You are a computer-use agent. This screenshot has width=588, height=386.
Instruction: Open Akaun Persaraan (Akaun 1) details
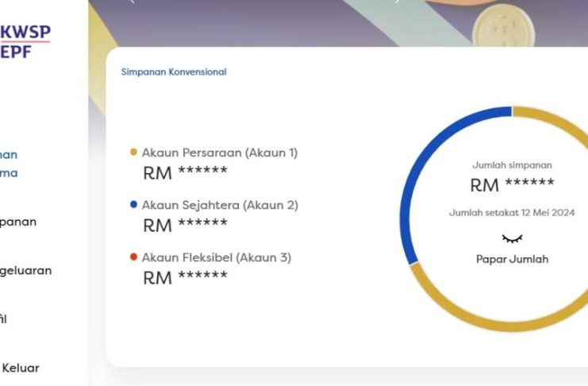click(220, 152)
